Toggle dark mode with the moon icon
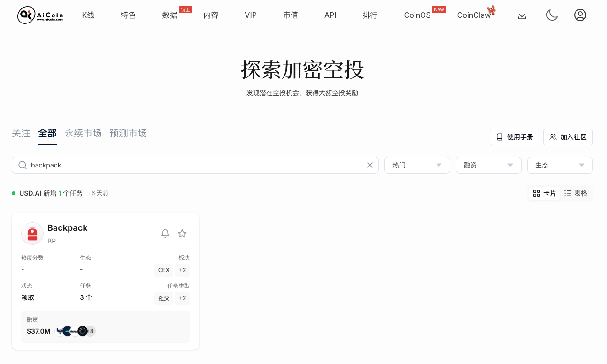 point(552,15)
